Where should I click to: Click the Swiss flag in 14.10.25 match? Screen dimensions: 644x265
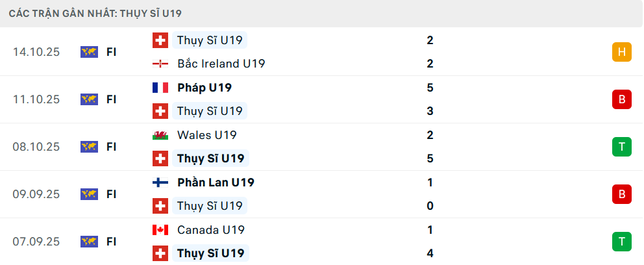160,40
